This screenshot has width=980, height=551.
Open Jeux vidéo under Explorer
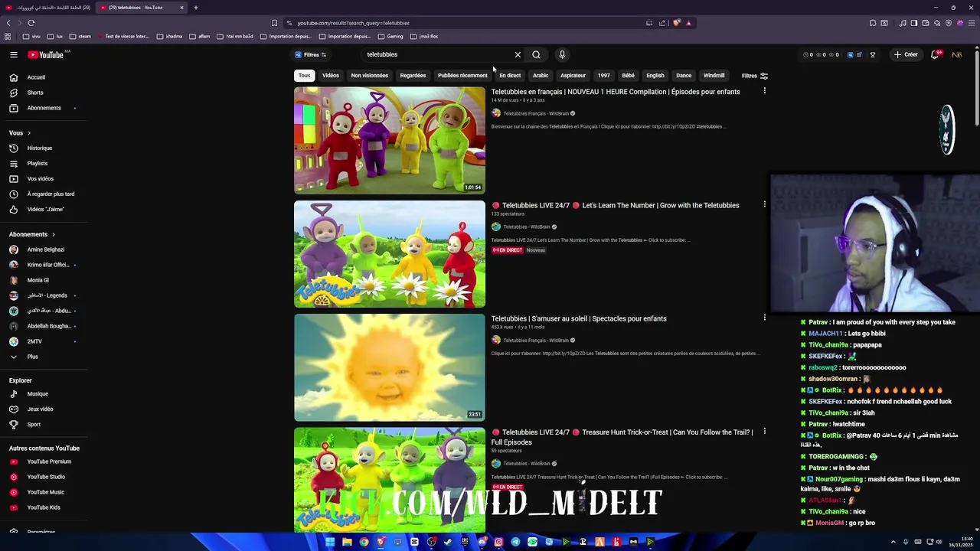coord(38,409)
